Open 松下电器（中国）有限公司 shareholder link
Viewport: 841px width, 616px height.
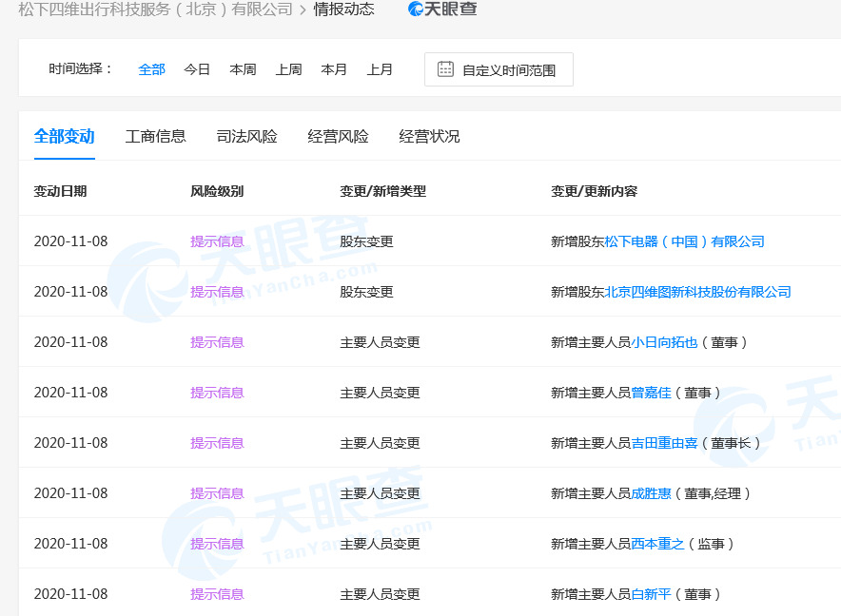click(684, 241)
